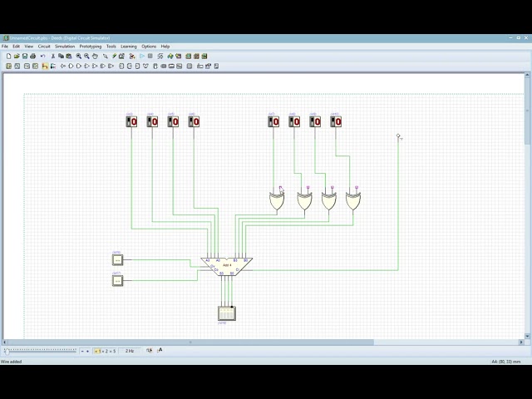
Task: Click the horizontal scrollbar right arrow
Action: (x=521, y=342)
